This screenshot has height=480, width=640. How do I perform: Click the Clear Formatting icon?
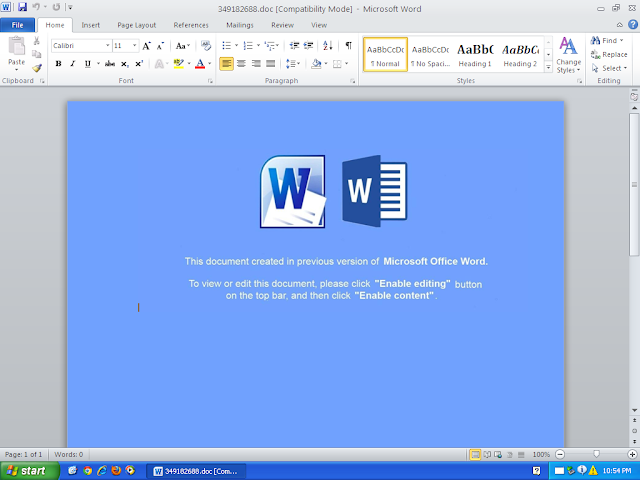point(206,45)
